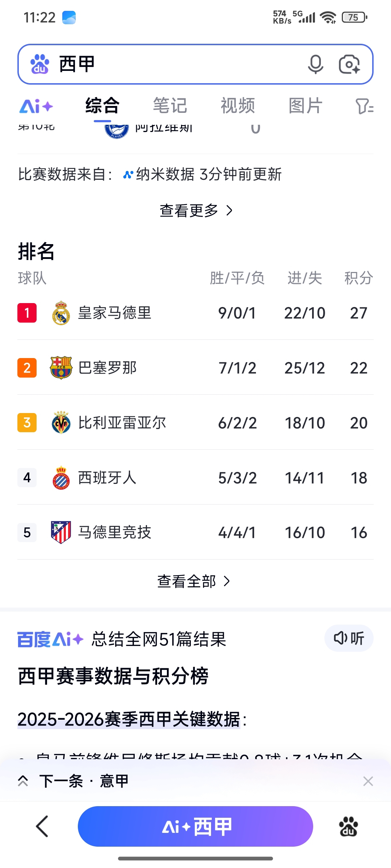This screenshot has height=868, width=391.
Task: Dismiss the 下一条 suggestion bar
Action: (368, 781)
